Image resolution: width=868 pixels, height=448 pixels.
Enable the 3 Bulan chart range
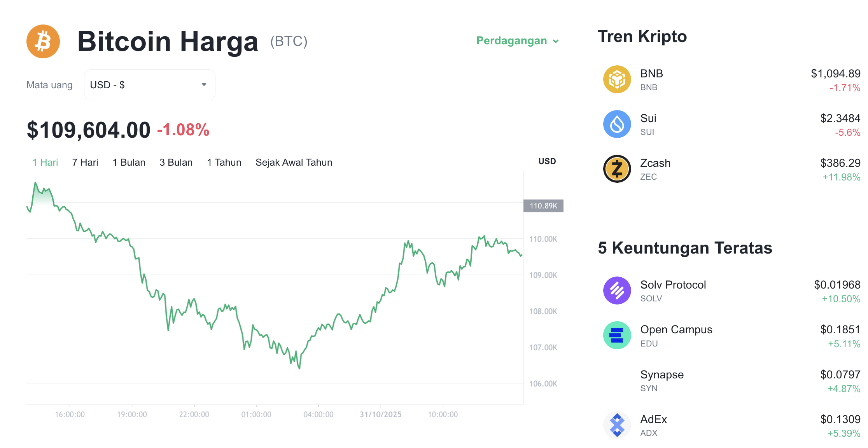[176, 162]
